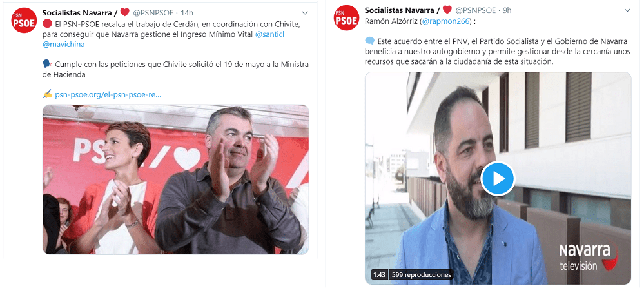This screenshot has height=295, width=644.
Task: Click the 599 reproducciones view count
Action: [x=422, y=274]
